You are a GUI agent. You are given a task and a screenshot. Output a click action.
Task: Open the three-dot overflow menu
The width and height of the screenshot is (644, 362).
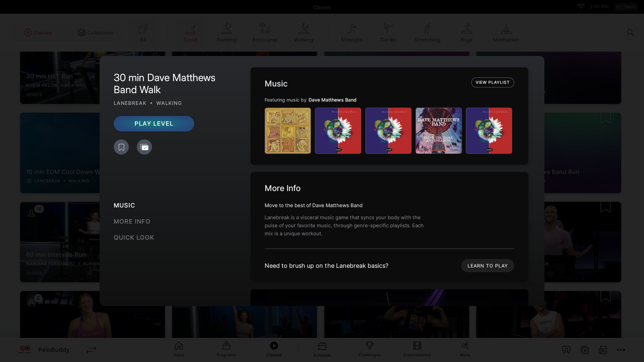tap(621, 350)
